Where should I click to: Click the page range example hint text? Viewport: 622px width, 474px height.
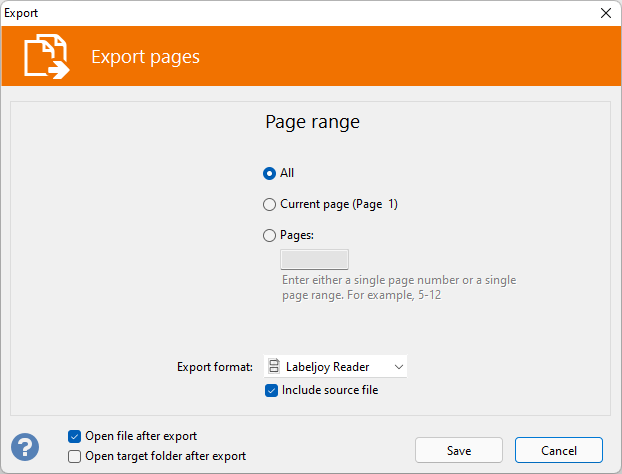[x=398, y=288]
